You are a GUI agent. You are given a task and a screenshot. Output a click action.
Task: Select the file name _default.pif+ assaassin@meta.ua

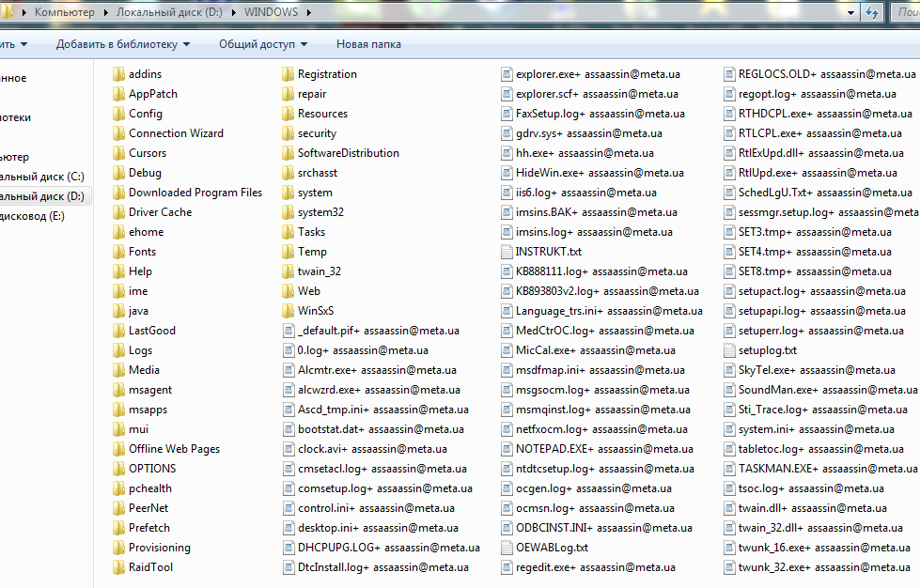click(379, 332)
